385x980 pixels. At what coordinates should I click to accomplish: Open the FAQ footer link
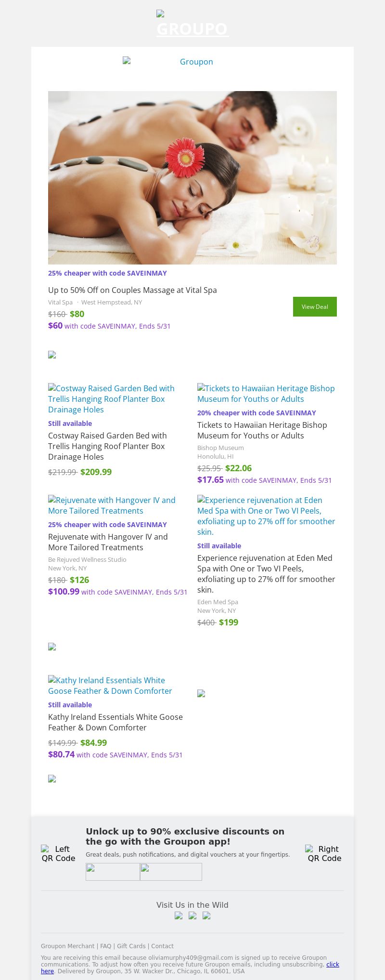click(105, 946)
